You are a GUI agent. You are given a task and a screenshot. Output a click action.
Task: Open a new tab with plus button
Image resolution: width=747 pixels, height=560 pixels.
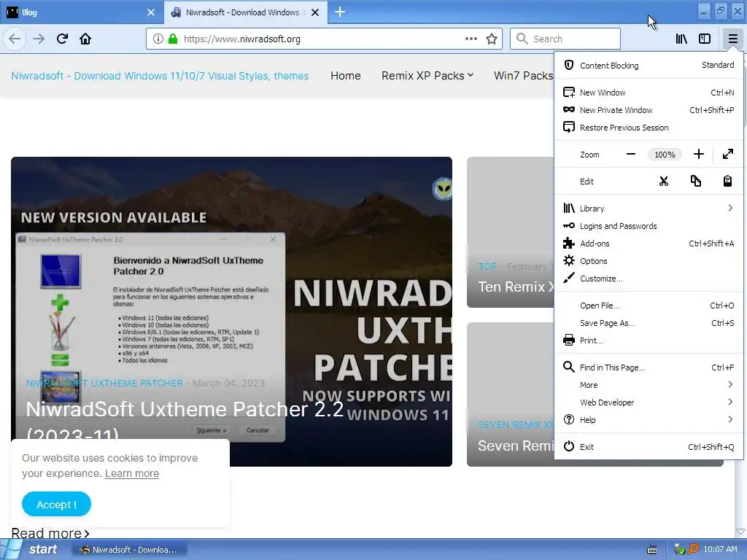(x=340, y=12)
